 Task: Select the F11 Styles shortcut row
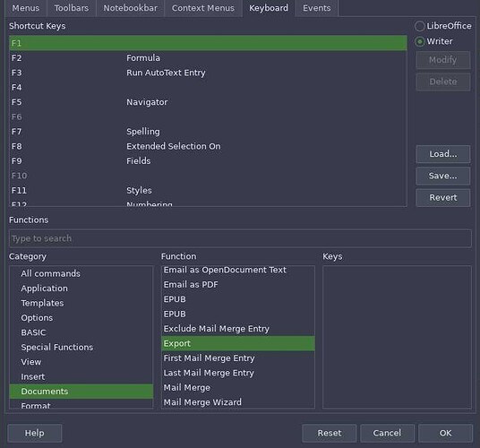pos(208,190)
